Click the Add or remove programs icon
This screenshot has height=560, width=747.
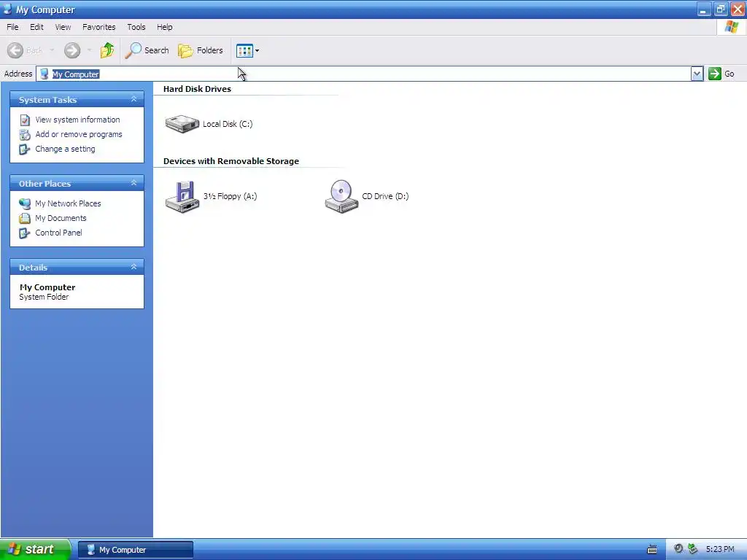[x=25, y=135]
